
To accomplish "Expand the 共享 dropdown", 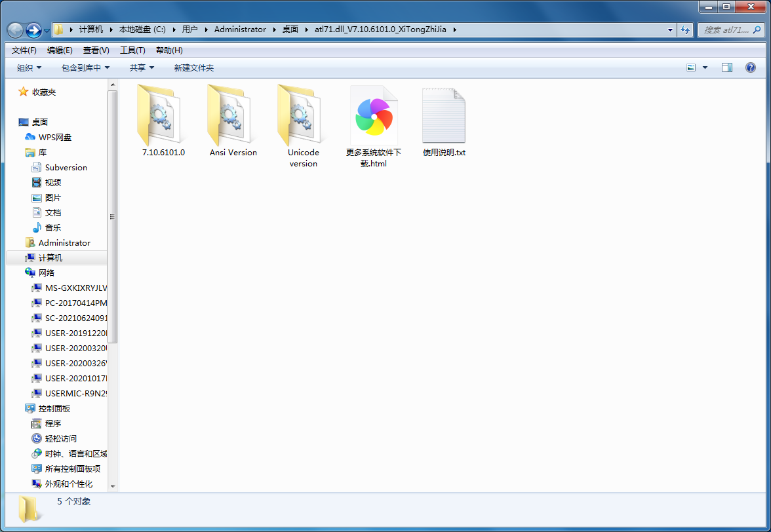I will [142, 67].
